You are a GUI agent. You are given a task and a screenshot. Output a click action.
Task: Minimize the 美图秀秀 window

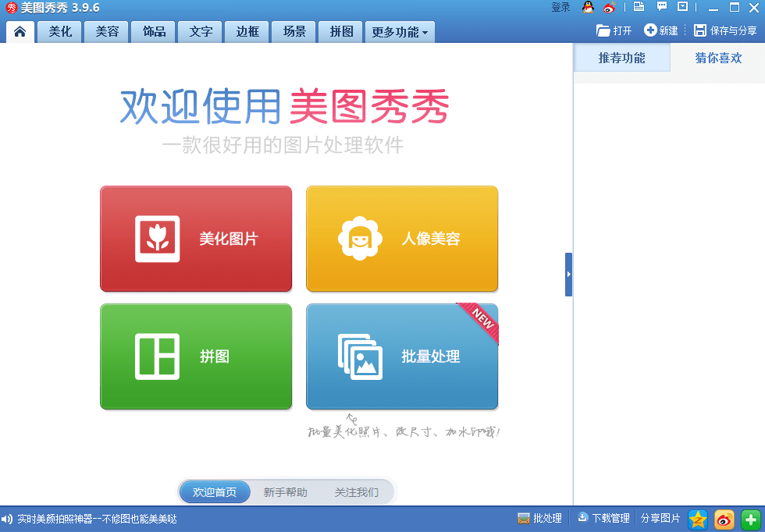coord(713,9)
